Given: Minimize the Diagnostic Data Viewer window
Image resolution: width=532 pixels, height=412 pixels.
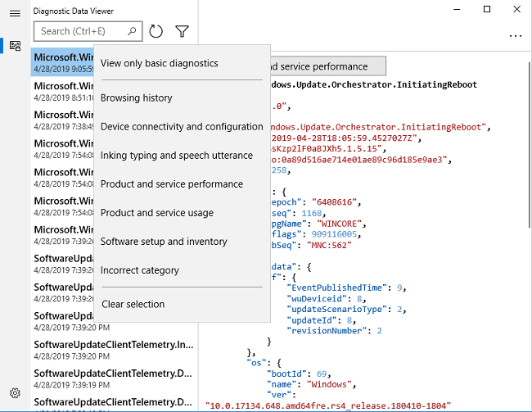Looking at the screenshot, I should 457,10.
